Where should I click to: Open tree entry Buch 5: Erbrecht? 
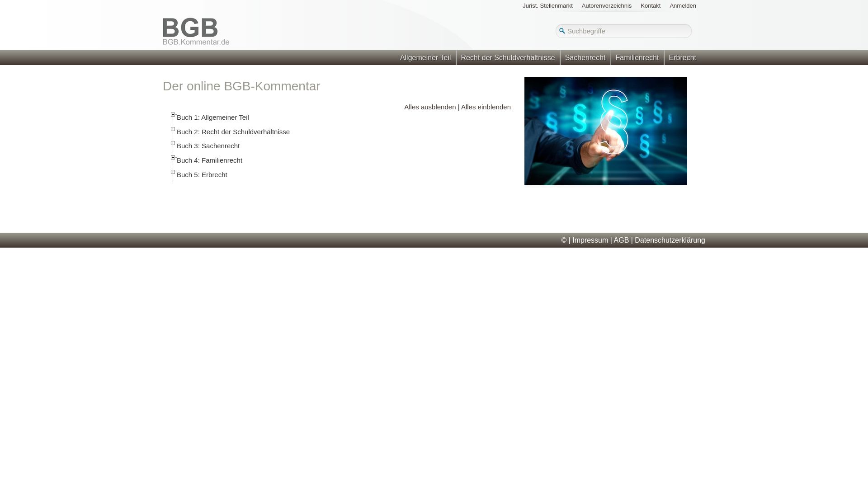[x=202, y=175]
